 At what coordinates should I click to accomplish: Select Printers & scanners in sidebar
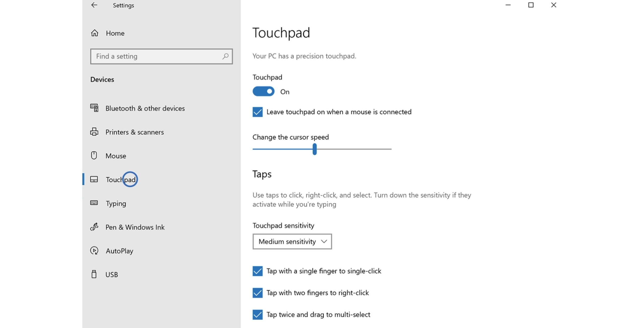coord(134,132)
